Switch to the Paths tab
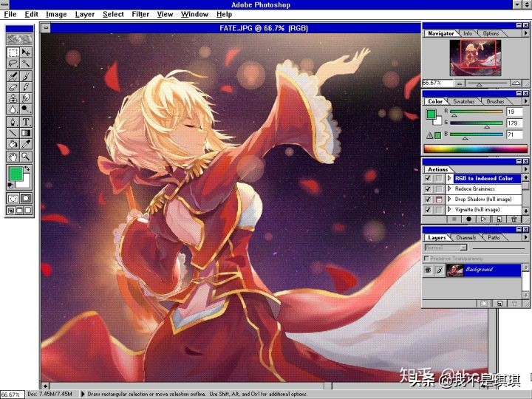The width and height of the screenshot is (532, 399). click(x=494, y=237)
